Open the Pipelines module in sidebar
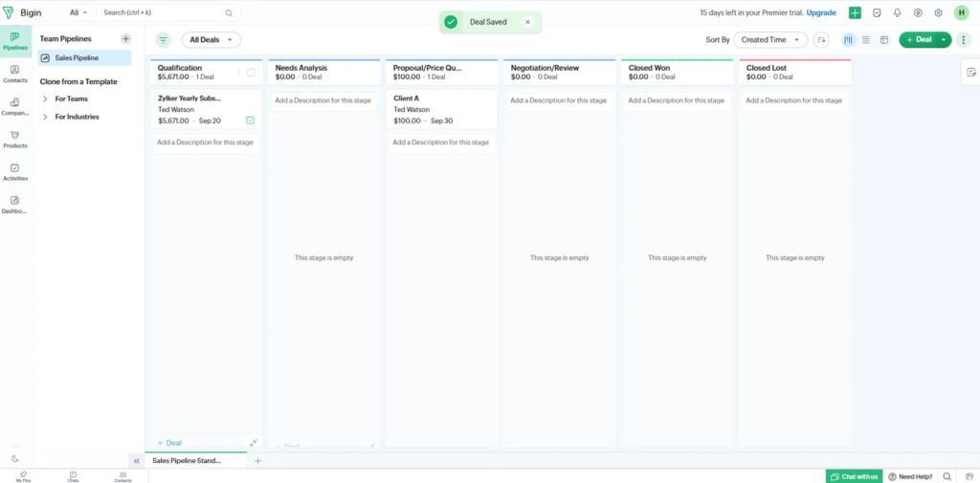The width and height of the screenshot is (980, 483). 15,41
